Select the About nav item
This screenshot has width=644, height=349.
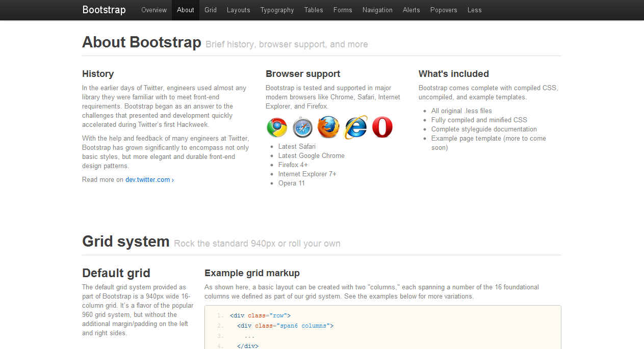click(x=186, y=10)
